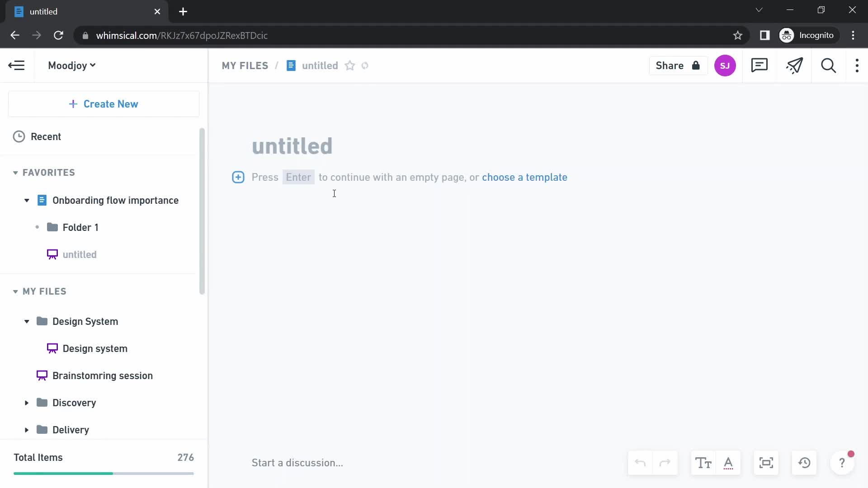Viewport: 868px width, 488px height.
Task: Open the document more options menu
Action: tap(857, 66)
